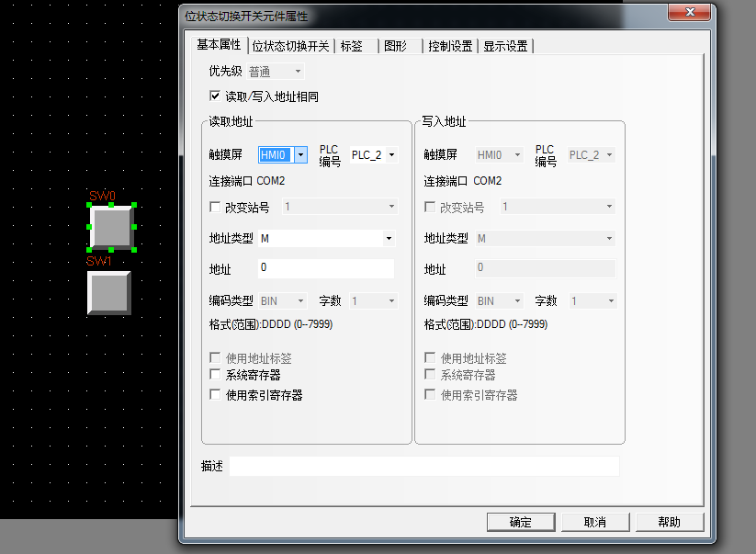
Task: Enable 改变站号 in read address section
Action: click(216, 208)
